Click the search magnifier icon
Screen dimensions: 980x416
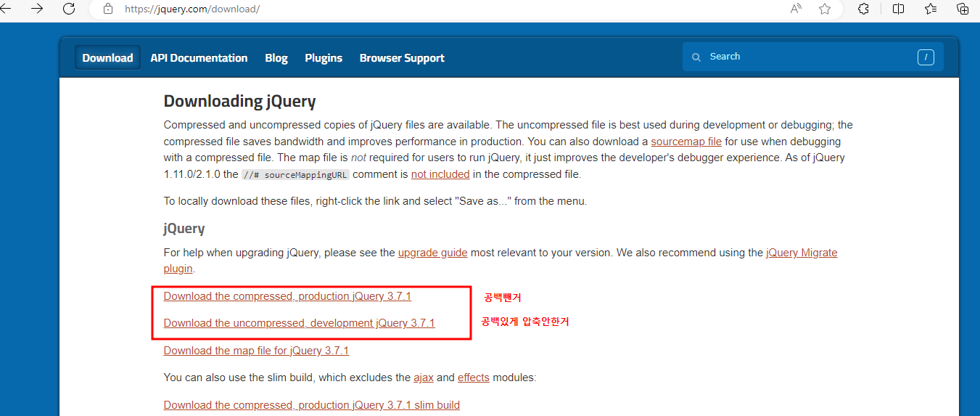[x=696, y=57]
